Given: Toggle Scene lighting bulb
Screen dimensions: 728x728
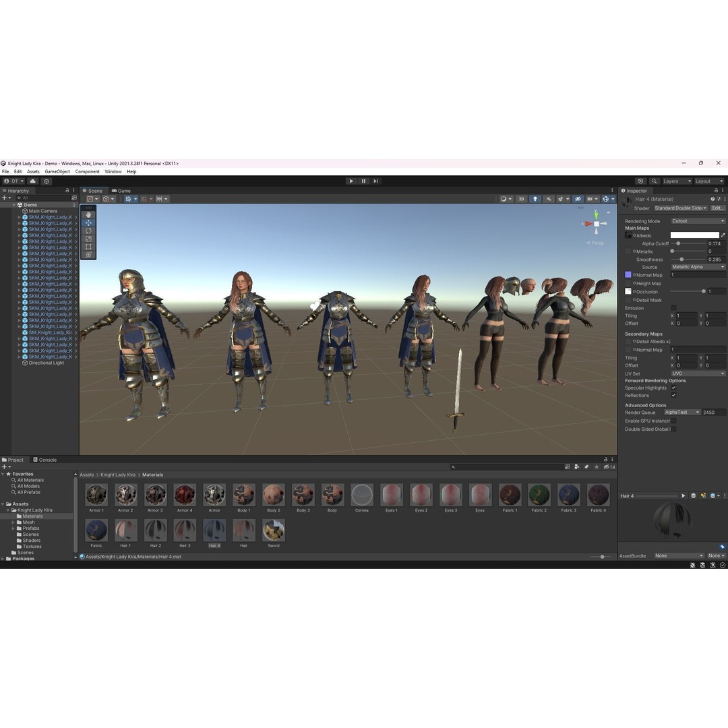Looking at the screenshot, I should (535, 199).
